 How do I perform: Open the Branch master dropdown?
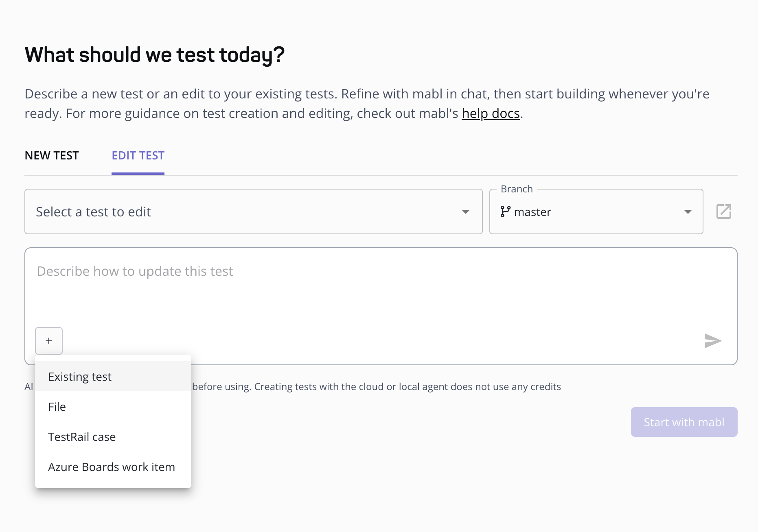pos(596,211)
